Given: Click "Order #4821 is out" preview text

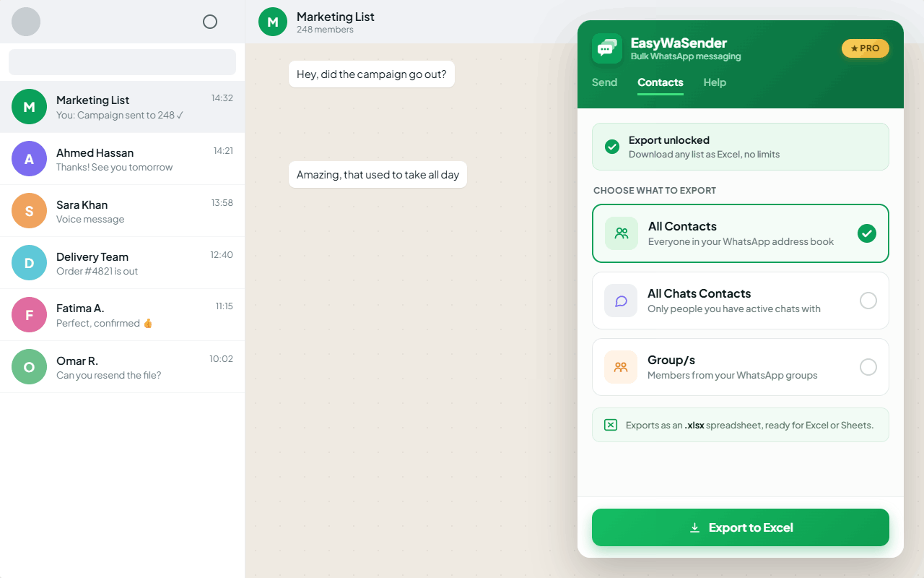Looking at the screenshot, I should (x=97, y=271).
